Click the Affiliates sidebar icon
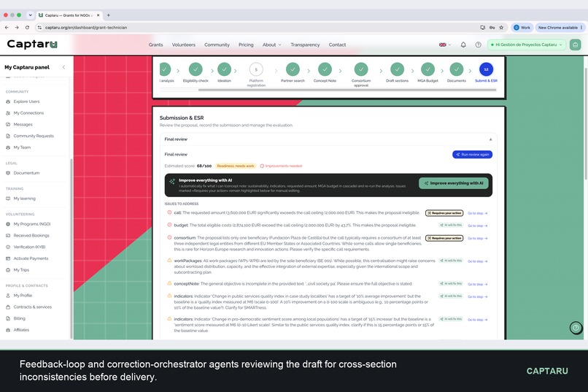 8,330
